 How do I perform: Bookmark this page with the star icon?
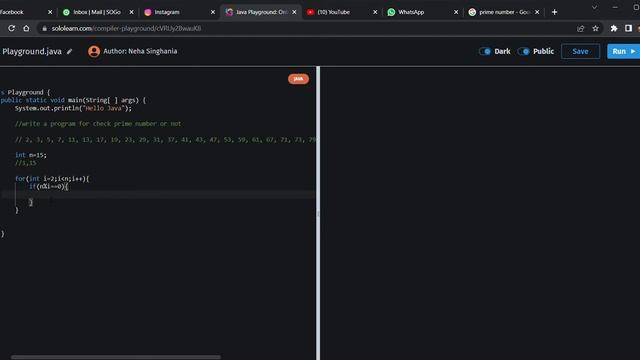[596, 28]
